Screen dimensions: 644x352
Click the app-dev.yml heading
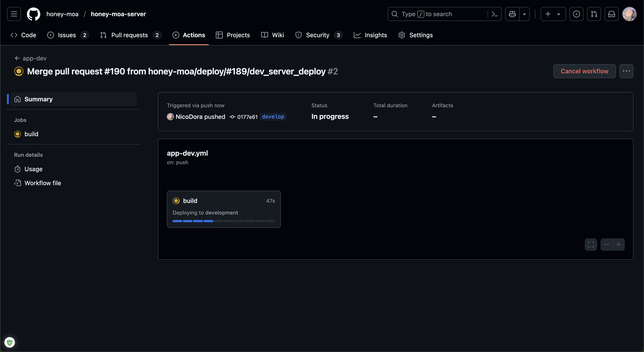coord(187,153)
